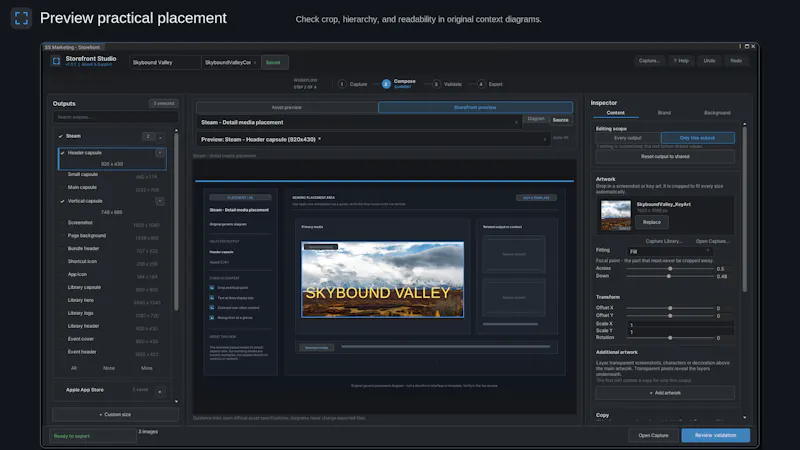This screenshot has height=450, width=800.
Task: Select Every output editing scope
Action: (628, 138)
